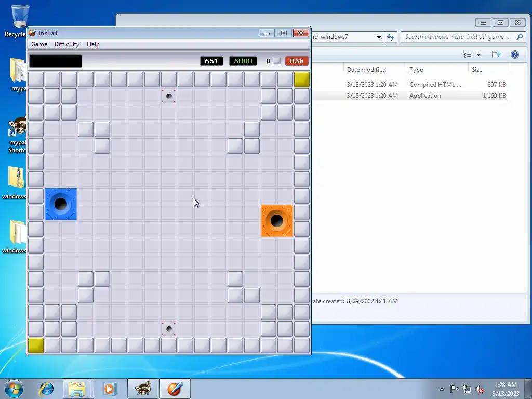This screenshot has height=399, width=532.
Task: Launch Internet Explorer from taskbar
Action: 46,389
